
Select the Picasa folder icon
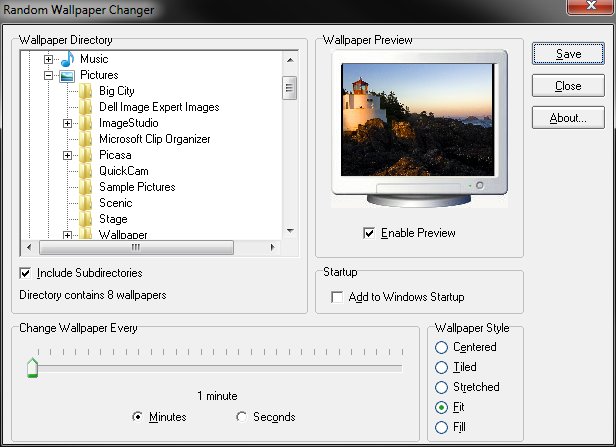pyautogui.click(x=86, y=155)
